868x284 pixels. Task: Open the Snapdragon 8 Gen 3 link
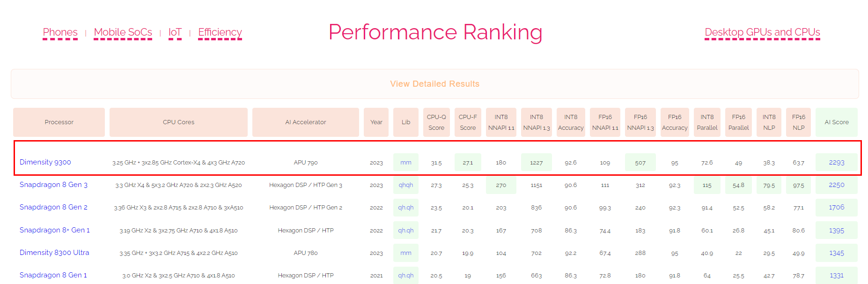point(53,185)
